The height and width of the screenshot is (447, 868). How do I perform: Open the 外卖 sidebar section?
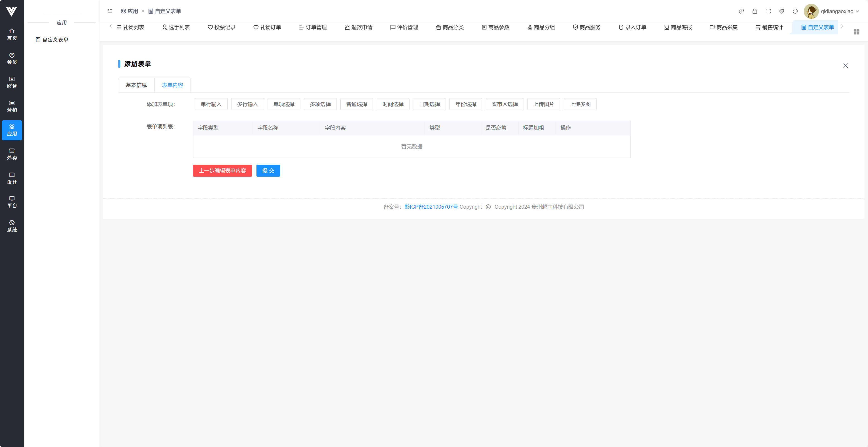[12, 154]
